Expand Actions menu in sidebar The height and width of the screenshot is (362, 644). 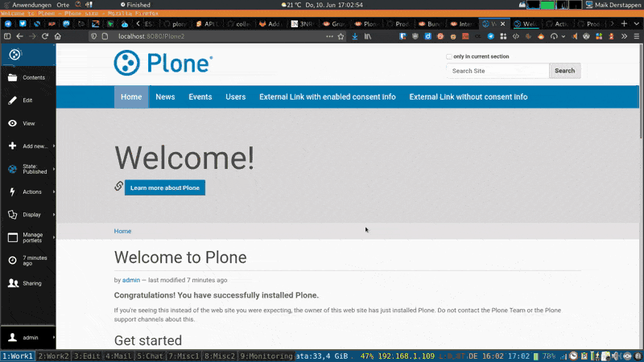(x=28, y=191)
